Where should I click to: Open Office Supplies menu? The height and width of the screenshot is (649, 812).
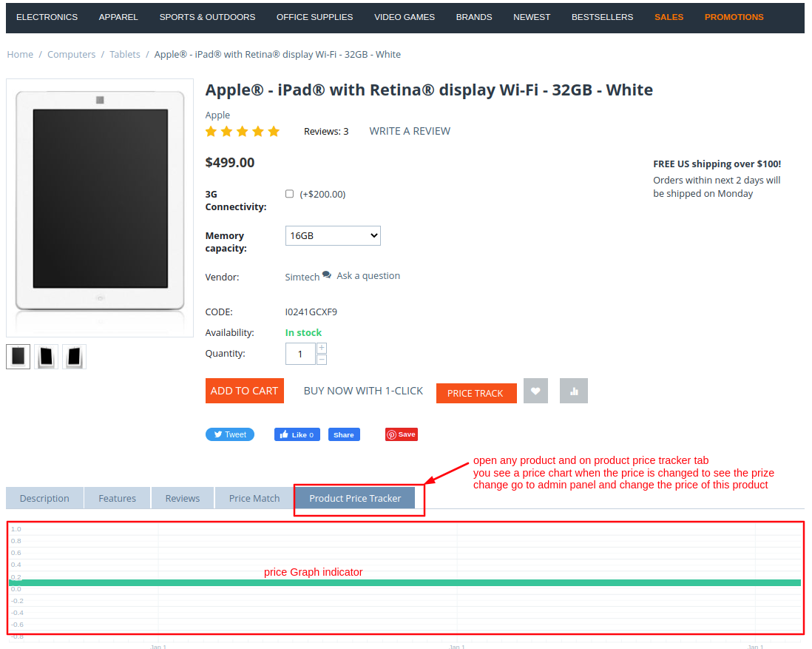[315, 17]
